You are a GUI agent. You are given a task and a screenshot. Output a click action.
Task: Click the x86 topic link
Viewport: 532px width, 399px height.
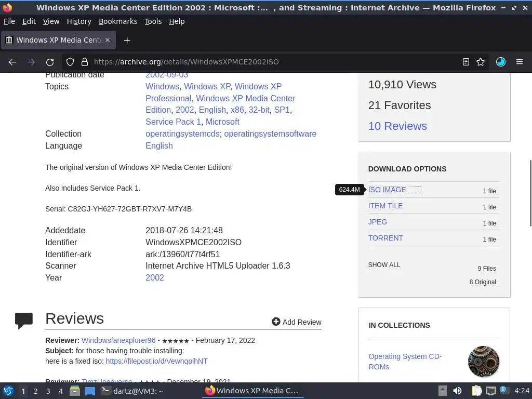(237, 110)
